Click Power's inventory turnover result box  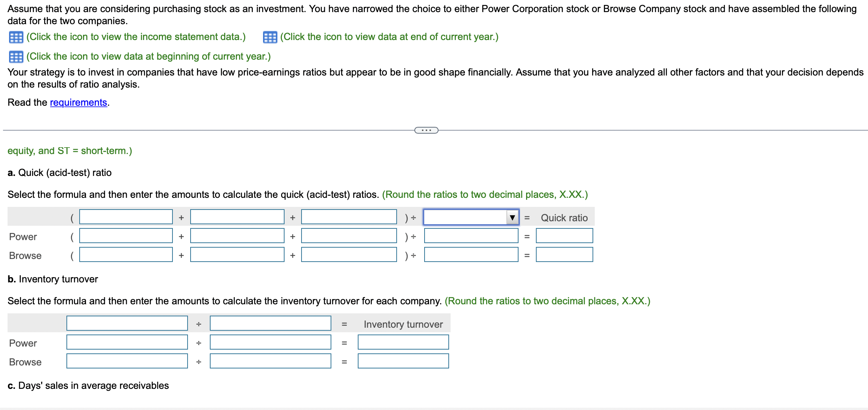403,342
